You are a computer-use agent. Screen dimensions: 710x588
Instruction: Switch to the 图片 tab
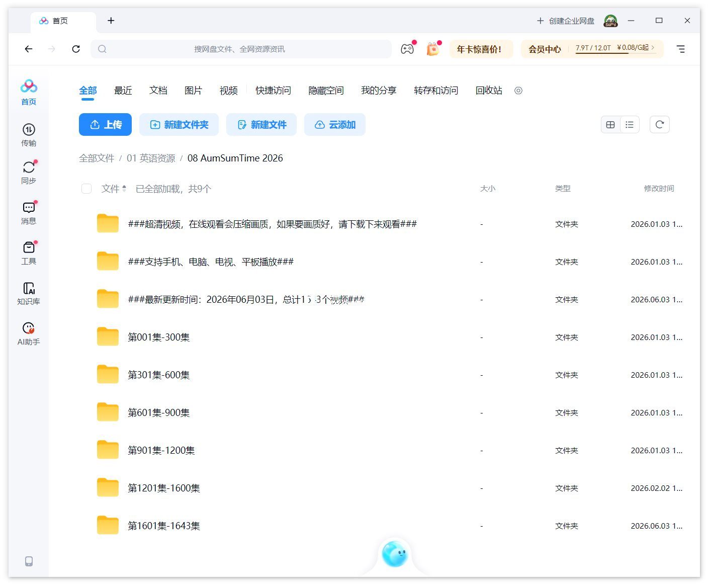[x=194, y=91]
